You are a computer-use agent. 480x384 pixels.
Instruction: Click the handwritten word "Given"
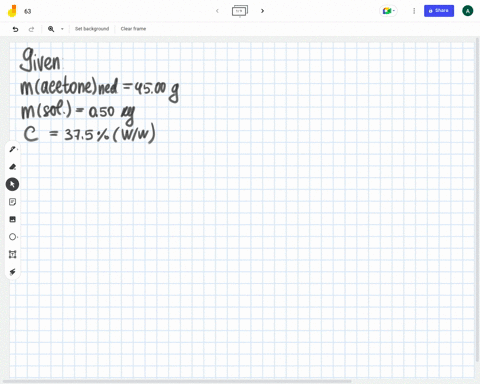40,60
